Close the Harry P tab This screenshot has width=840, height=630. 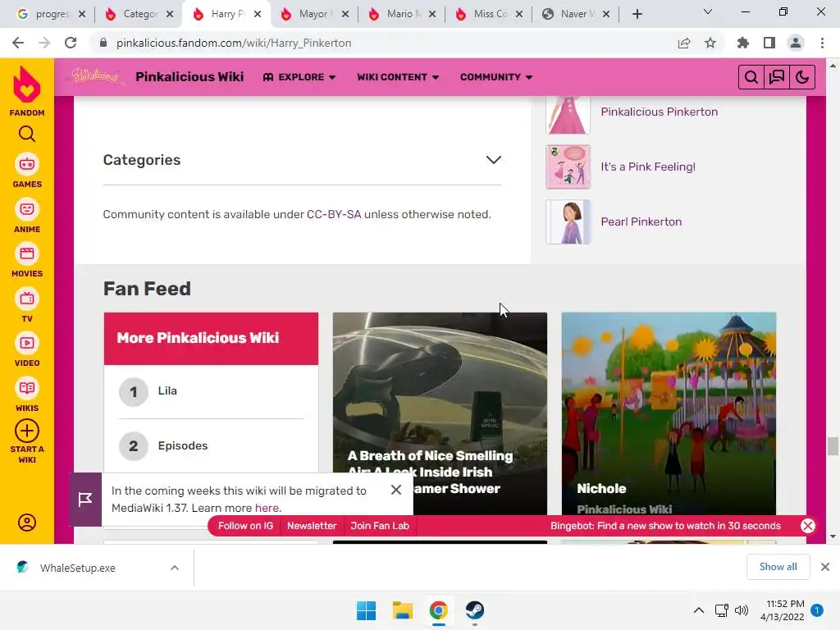pos(258,14)
